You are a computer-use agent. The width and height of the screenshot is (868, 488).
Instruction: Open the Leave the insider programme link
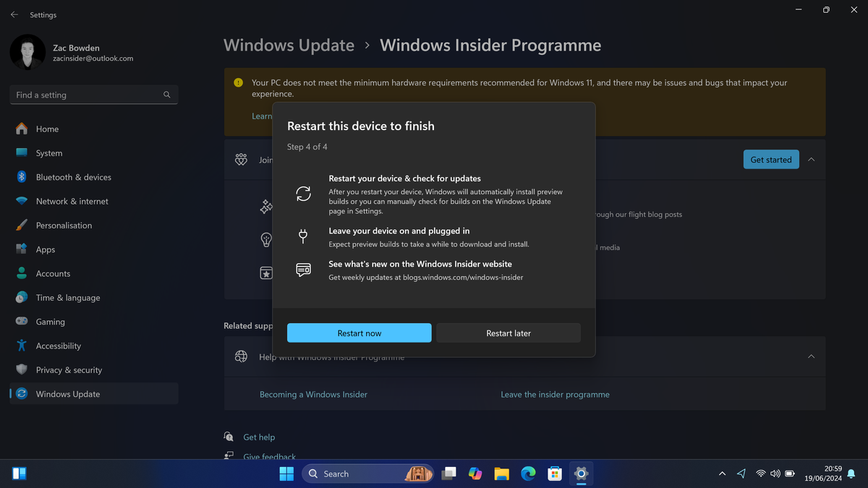tap(555, 394)
